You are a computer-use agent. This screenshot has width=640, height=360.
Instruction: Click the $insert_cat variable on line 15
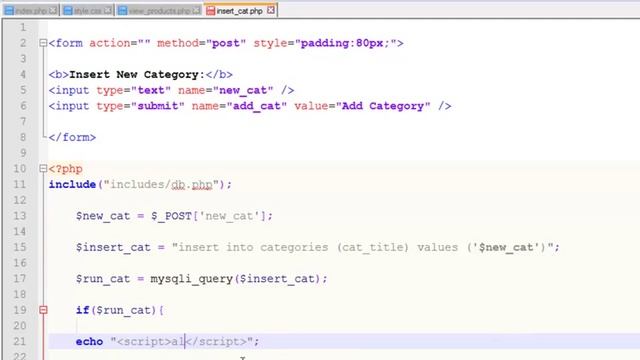113,247
